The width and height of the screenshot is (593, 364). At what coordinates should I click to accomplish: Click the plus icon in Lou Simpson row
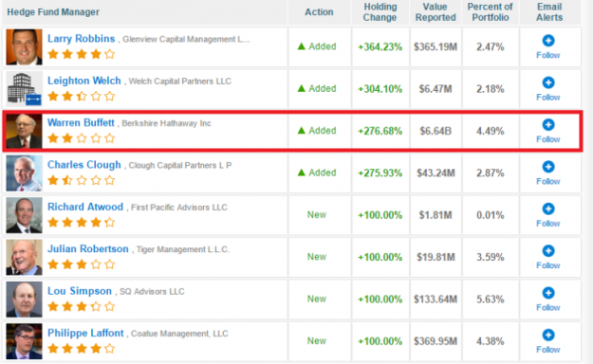pyautogui.click(x=548, y=293)
